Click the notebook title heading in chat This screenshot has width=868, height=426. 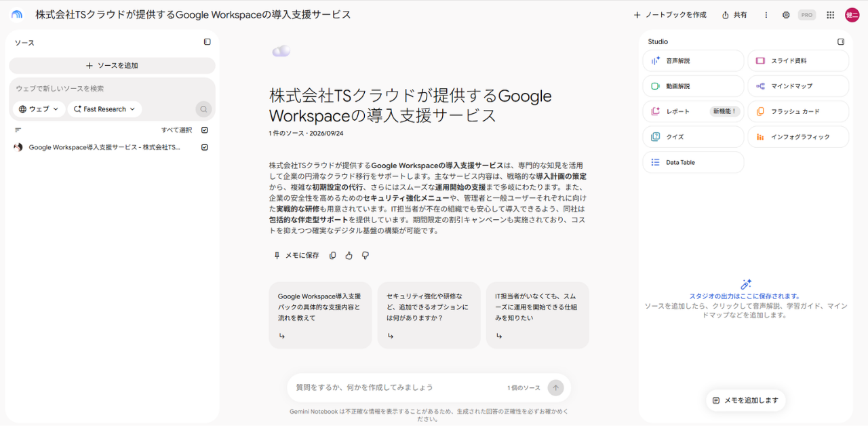(410, 105)
